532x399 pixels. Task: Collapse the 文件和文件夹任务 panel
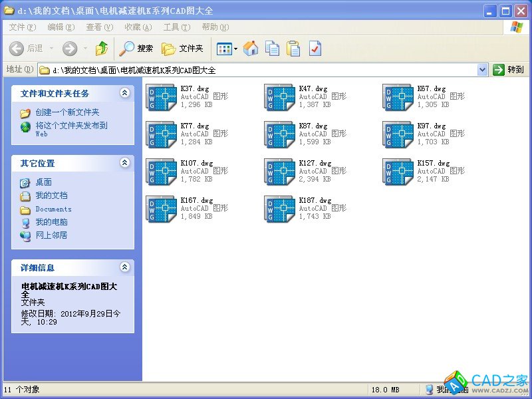coord(124,93)
